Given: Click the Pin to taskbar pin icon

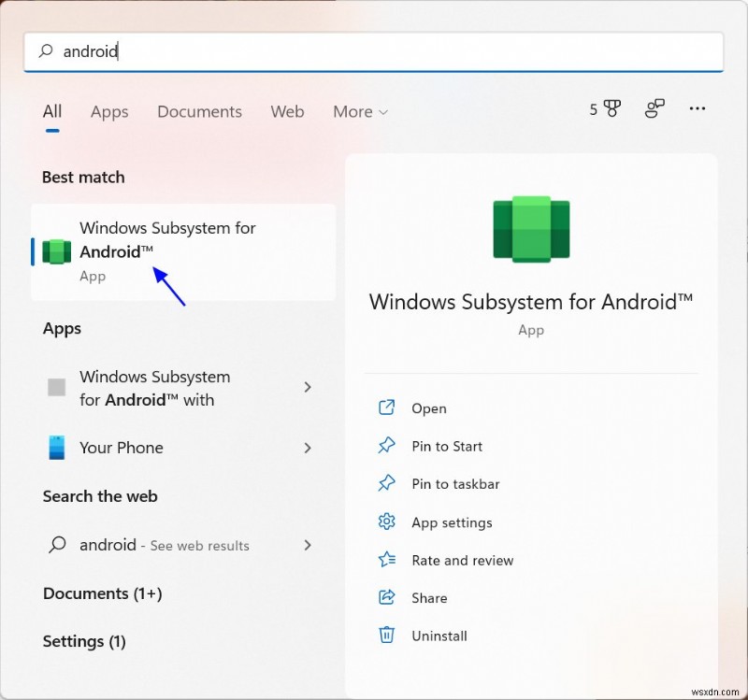Looking at the screenshot, I should point(387,484).
